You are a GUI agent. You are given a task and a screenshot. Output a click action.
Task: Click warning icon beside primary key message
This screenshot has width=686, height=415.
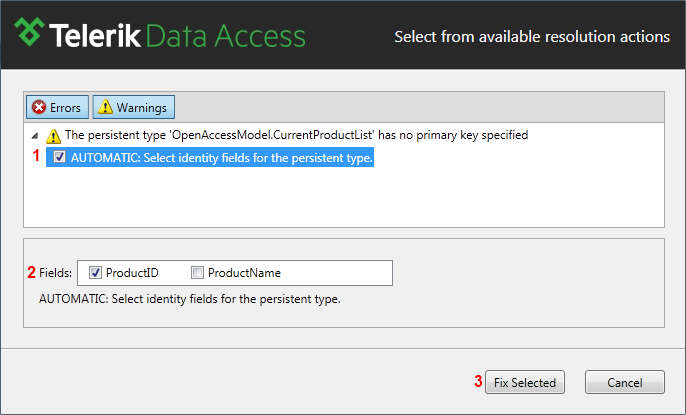click(53, 136)
